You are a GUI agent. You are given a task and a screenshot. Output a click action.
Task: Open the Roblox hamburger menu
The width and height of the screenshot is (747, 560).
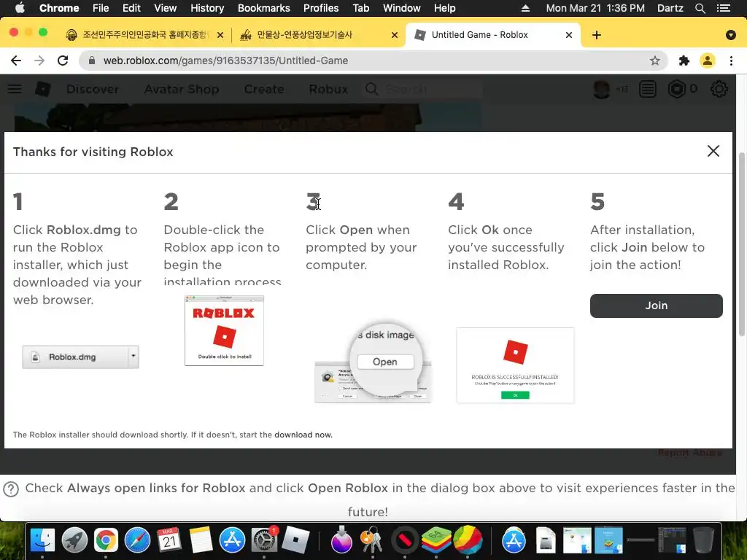tap(15, 89)
